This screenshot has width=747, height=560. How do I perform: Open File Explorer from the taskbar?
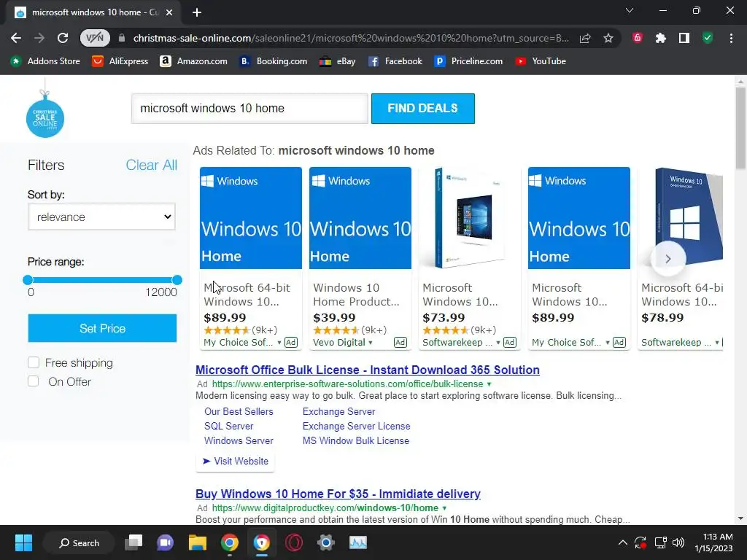pyautogui.click(x=197, y=542)
